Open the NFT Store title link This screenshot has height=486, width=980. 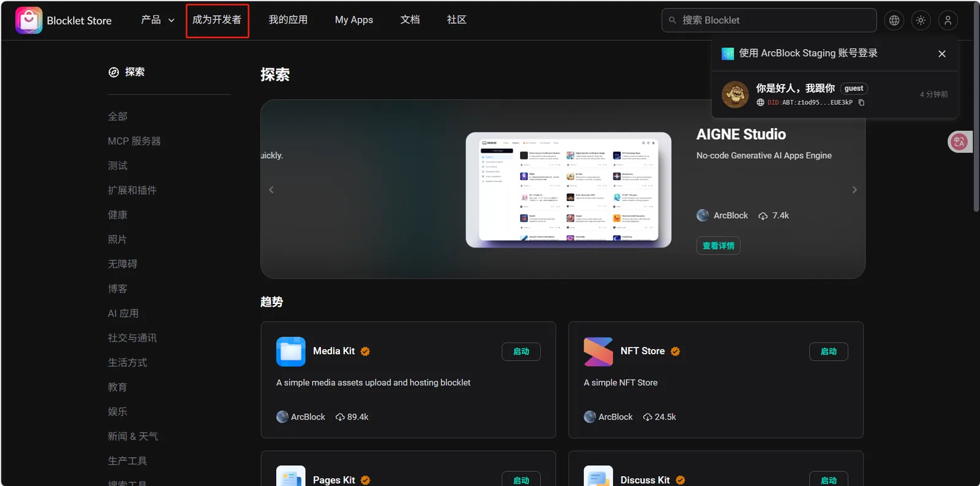click(643, 351)
